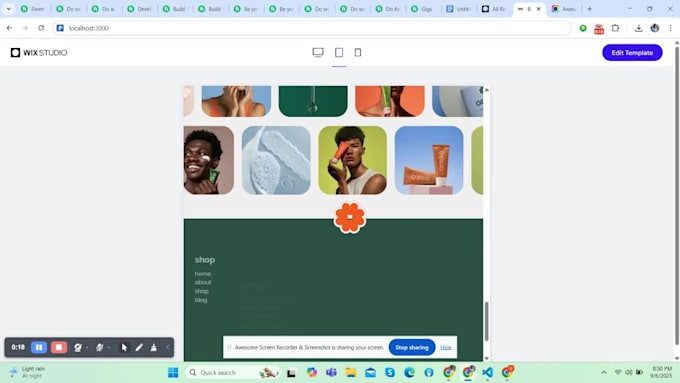This screenshot has width=680, height=383.
Task: Click the orange flower badge
Action: coord(350,217)
